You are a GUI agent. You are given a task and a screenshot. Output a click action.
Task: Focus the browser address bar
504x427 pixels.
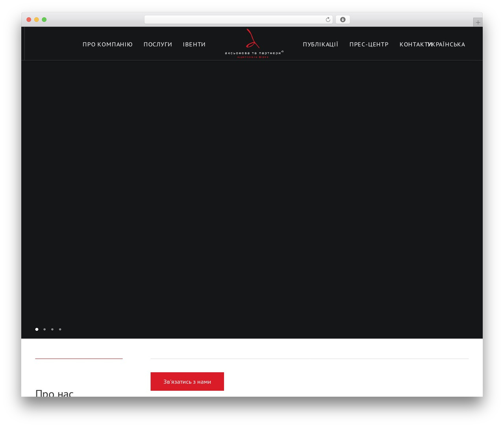(x=238, y=20)
